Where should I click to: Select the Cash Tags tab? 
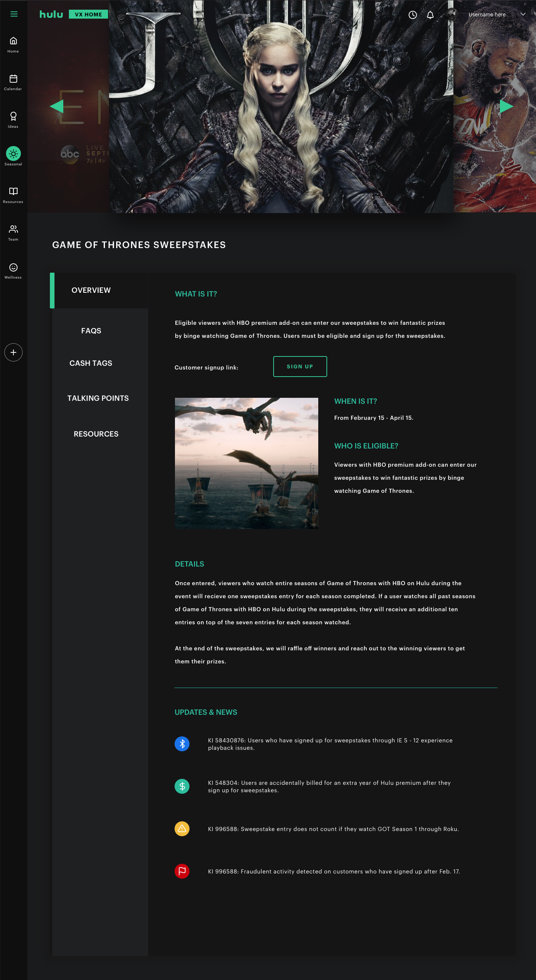point(91,363)
